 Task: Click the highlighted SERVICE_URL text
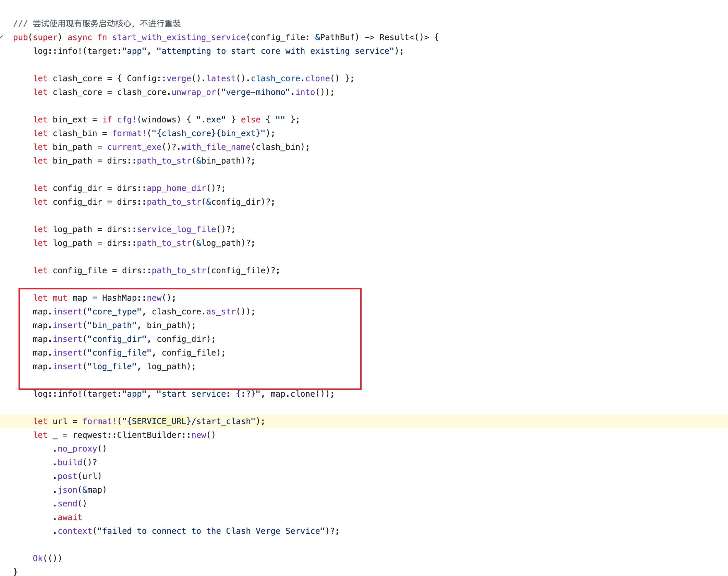coord(159,421)
